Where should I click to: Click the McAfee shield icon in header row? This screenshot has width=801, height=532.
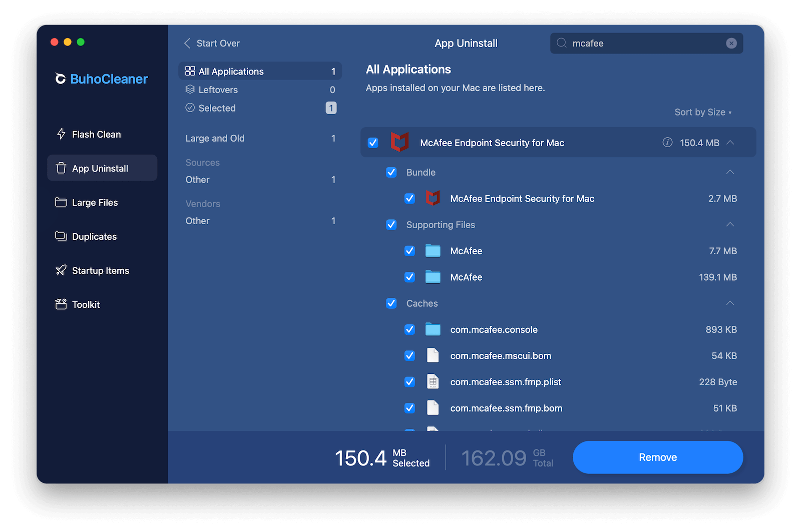coord(399,142)
